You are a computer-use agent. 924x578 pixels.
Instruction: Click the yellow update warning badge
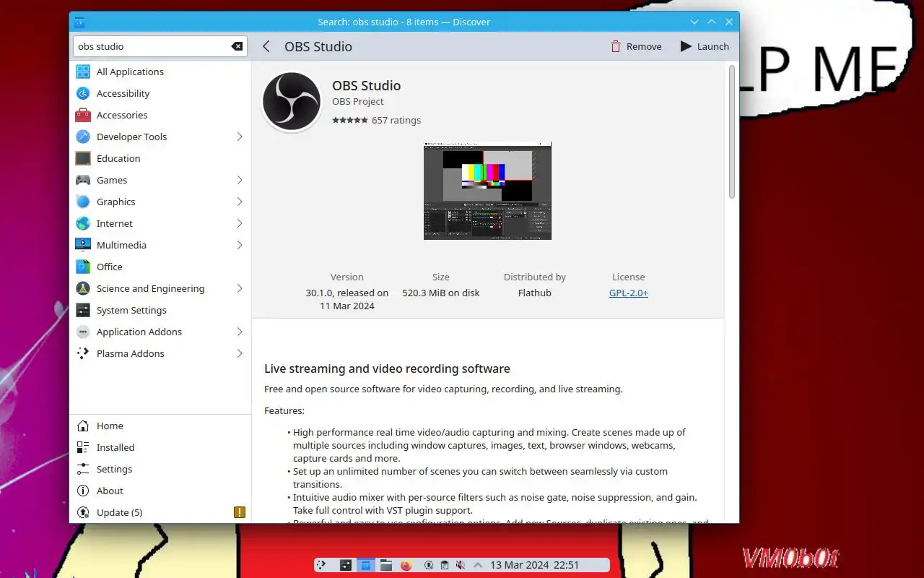[x=240, y=512]
